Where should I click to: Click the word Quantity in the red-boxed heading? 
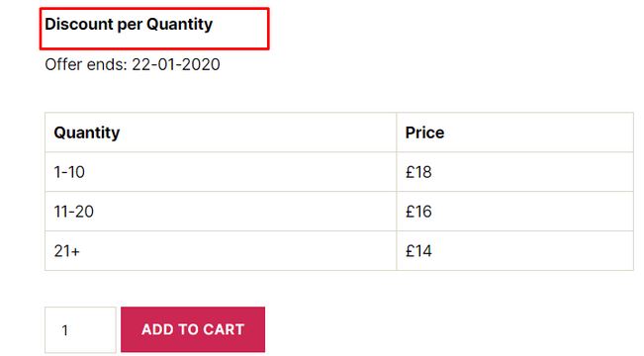[179, 25]
